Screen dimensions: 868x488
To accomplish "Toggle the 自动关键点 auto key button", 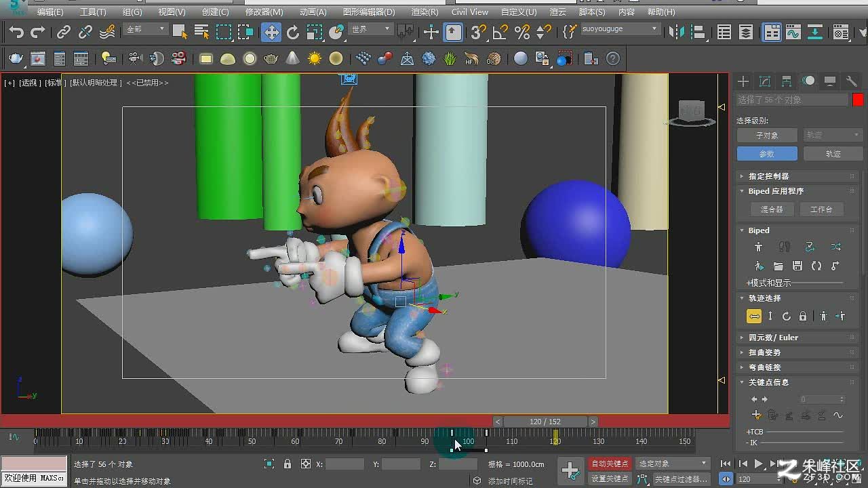I will (x=610, y=464).
